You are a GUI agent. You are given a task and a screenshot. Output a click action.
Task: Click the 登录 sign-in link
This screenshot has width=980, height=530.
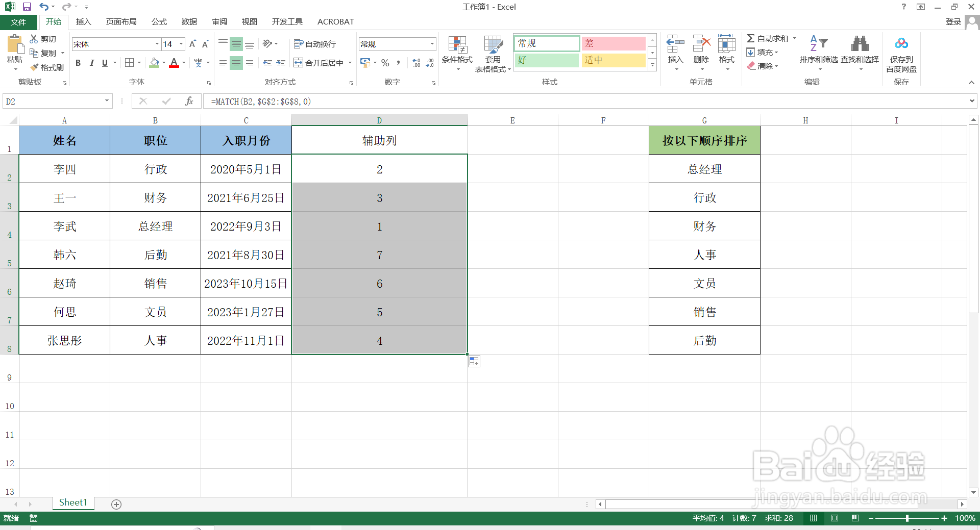tap(953, 21)
